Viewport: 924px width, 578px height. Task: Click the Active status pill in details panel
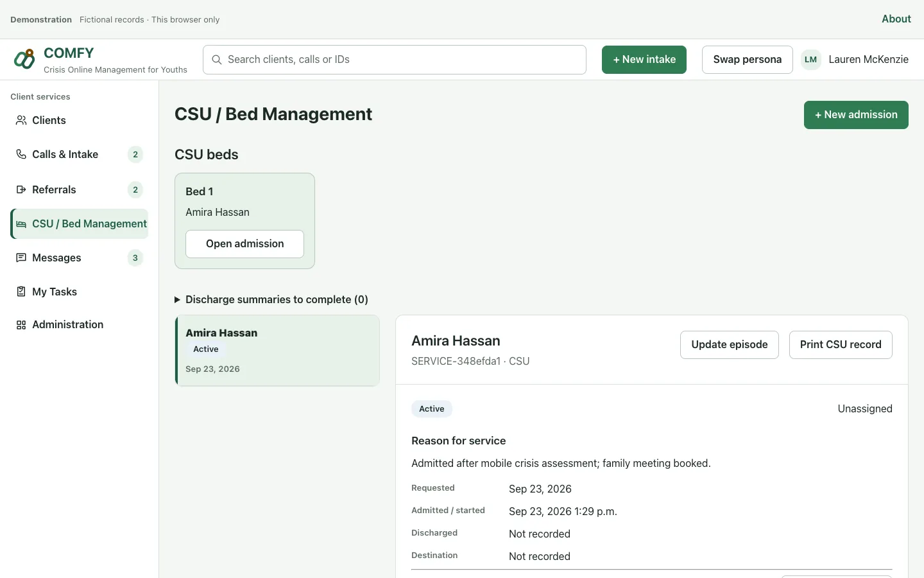(x=432, y=409)
